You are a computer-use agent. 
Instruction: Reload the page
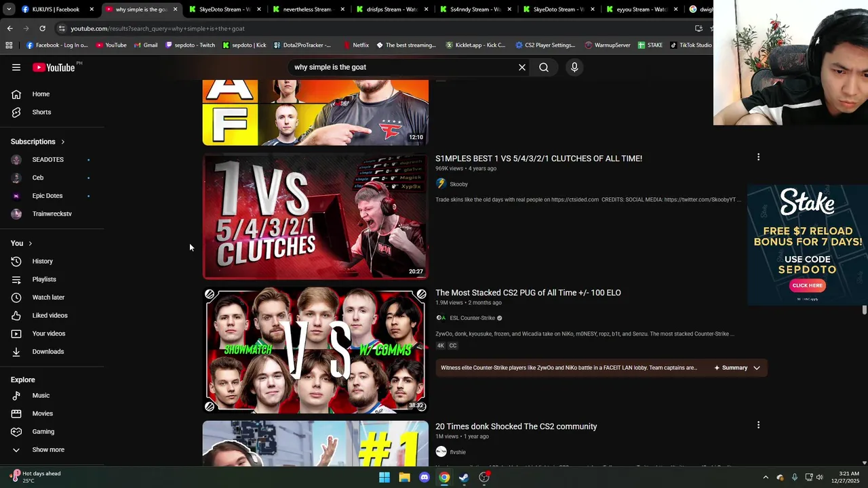point(42,28)
